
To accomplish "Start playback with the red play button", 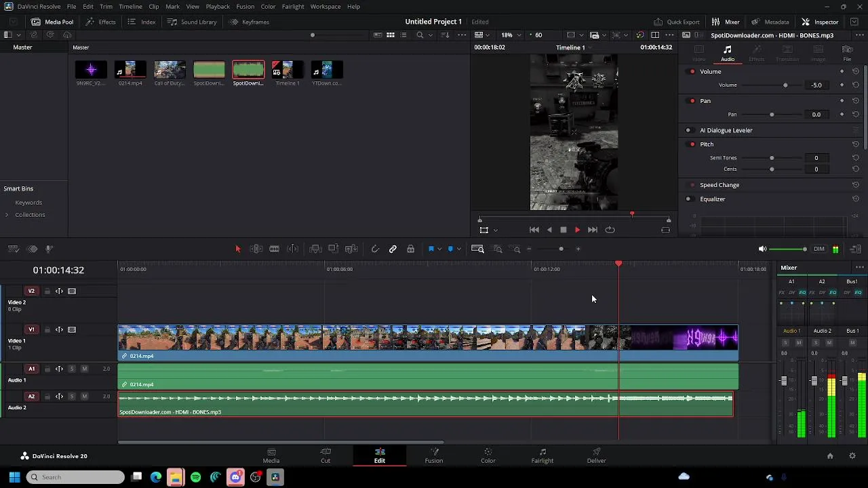I will pos(577,230).
